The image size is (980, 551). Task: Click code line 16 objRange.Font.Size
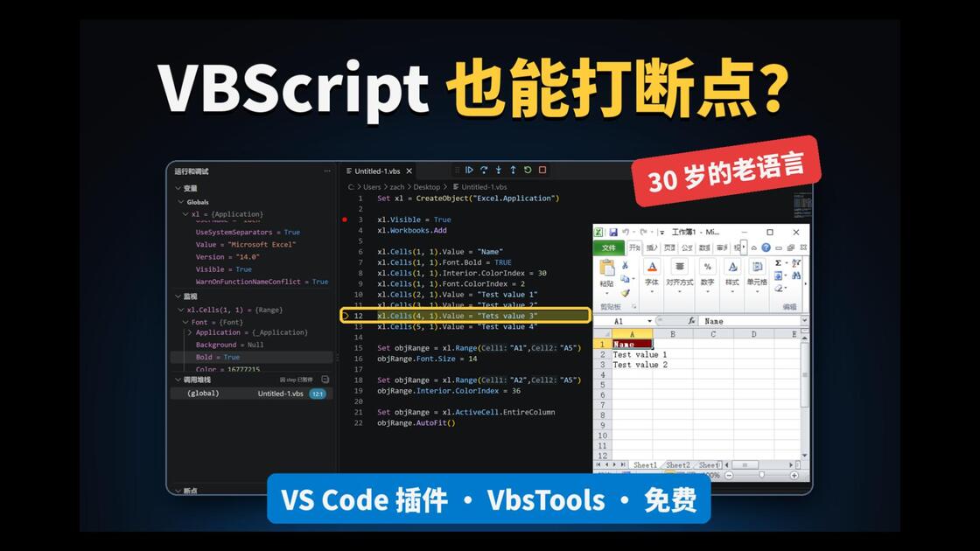point(427,359)
